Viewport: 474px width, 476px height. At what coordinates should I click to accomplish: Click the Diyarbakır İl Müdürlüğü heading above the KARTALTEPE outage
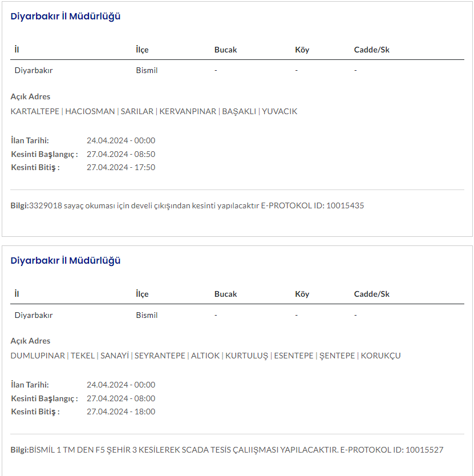point(66,16)
